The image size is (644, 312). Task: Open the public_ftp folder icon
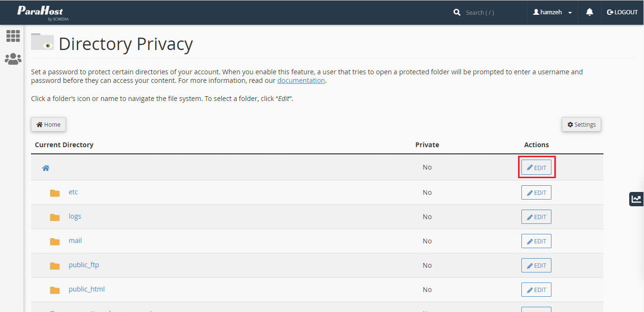tap(55, 266)
